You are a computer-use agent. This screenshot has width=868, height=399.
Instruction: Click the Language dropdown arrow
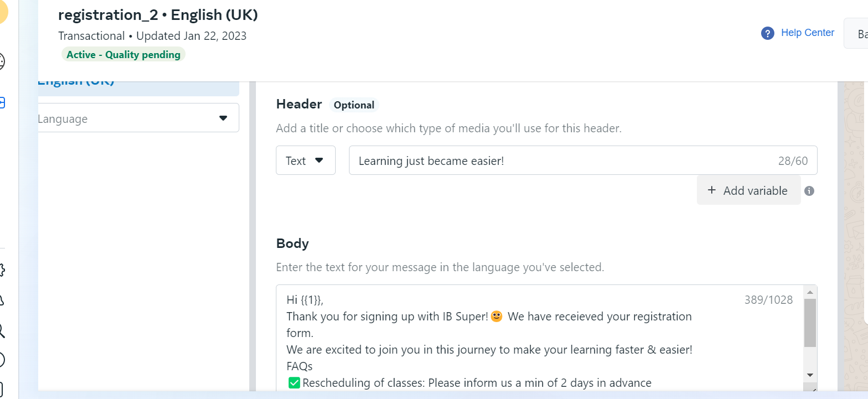(x=223, y=118)
